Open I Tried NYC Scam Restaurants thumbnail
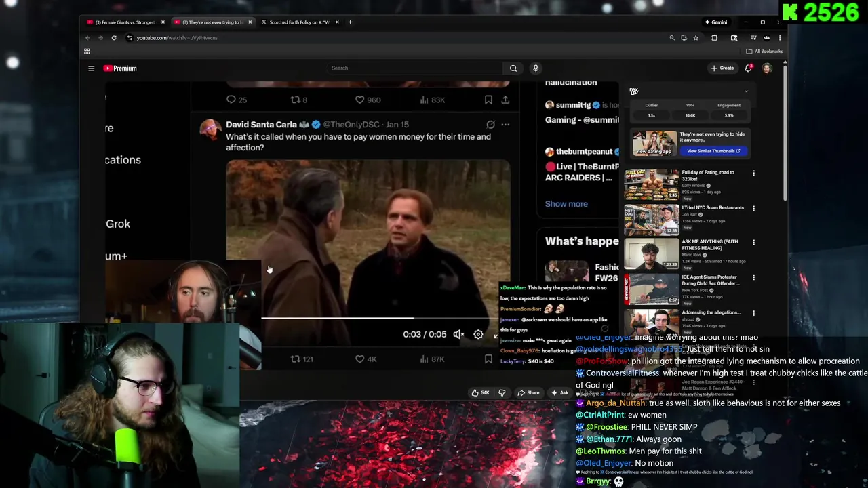This screenshot has height=488, width=868. coord(652,219)
